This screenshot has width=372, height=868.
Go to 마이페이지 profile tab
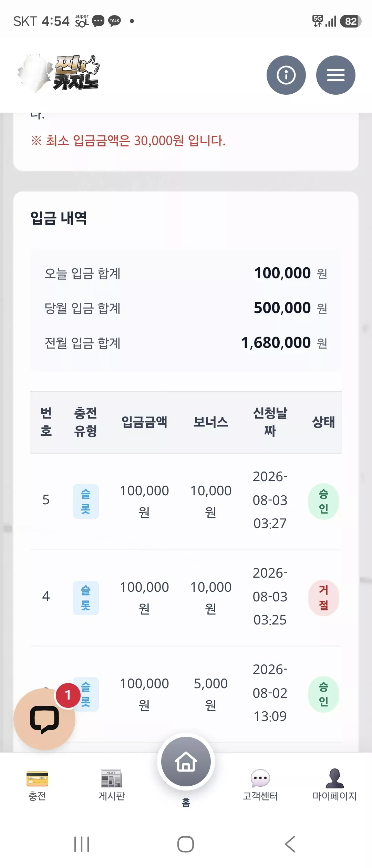point(334,786)
